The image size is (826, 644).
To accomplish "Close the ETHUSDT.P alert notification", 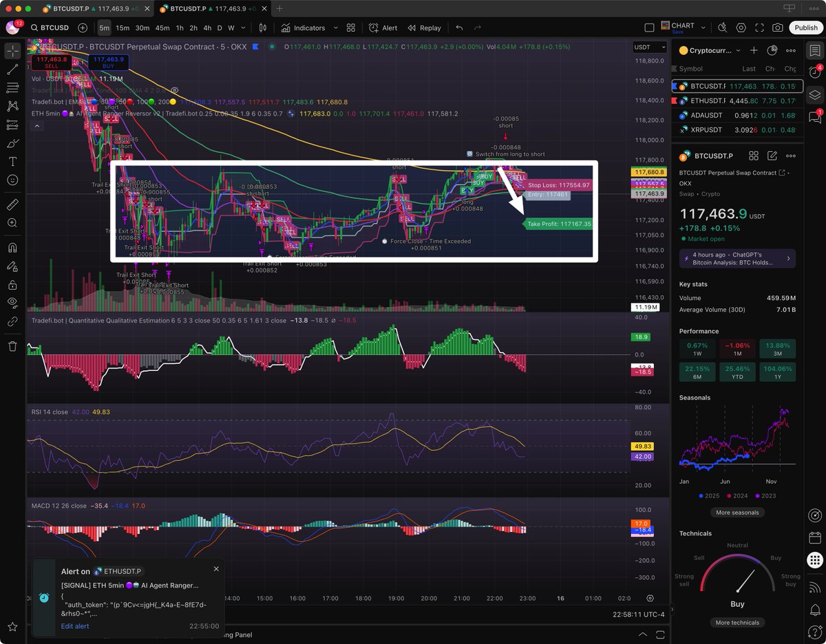I will [x=216, y=569].
